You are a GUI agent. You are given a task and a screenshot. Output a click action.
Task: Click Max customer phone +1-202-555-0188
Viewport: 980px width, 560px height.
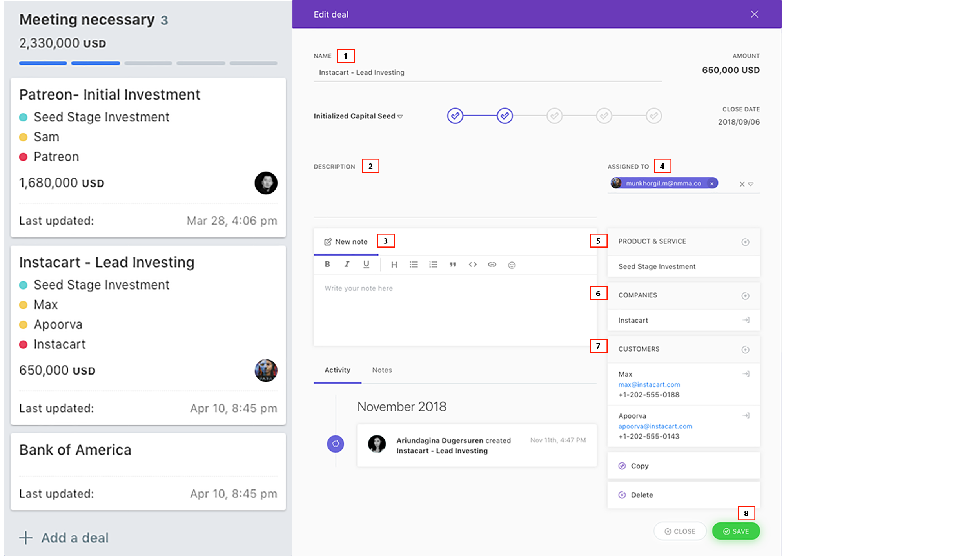pyautogui.click(x=649, y=395)
